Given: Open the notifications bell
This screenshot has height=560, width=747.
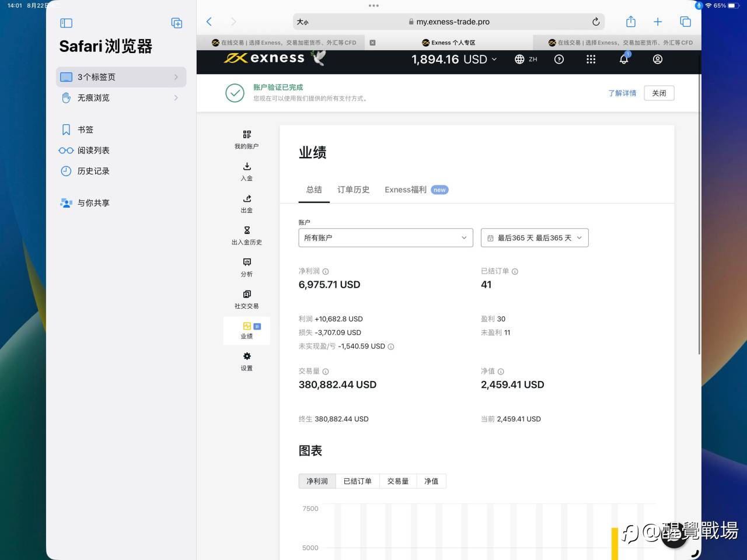Looking at the screenshot, I should 624,58.
